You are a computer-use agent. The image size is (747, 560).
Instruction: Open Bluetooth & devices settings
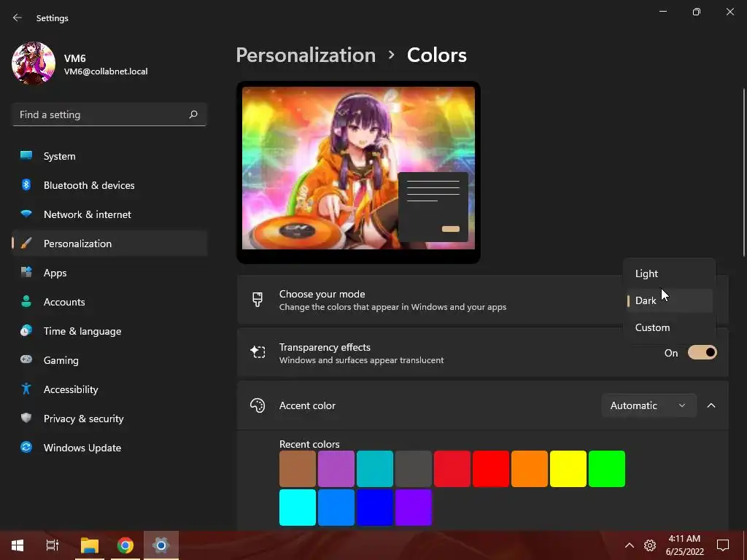click(x=109, y=184)
